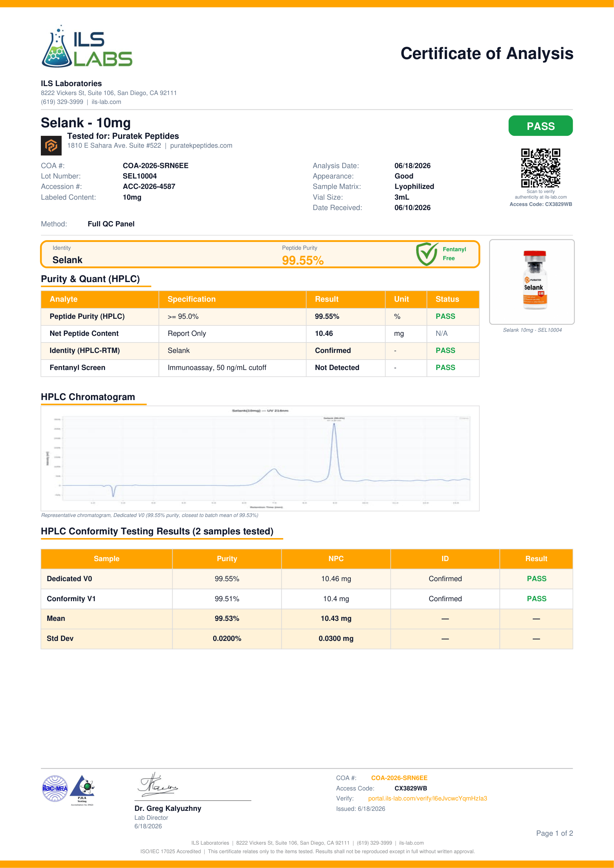Select the "Identity (HPLC-RTM)" row label
The width and height of the screenshot is (614, 868).
85,350
